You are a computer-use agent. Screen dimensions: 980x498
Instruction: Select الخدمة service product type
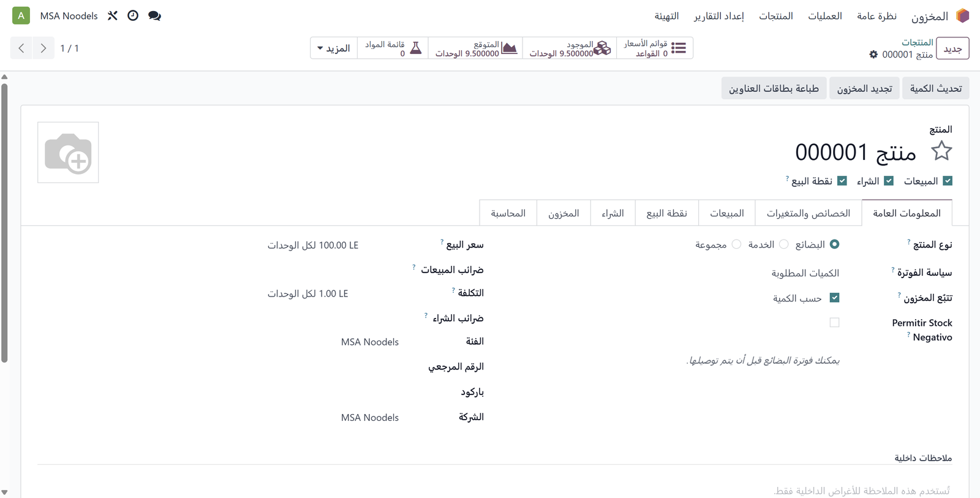coord(784,244)
